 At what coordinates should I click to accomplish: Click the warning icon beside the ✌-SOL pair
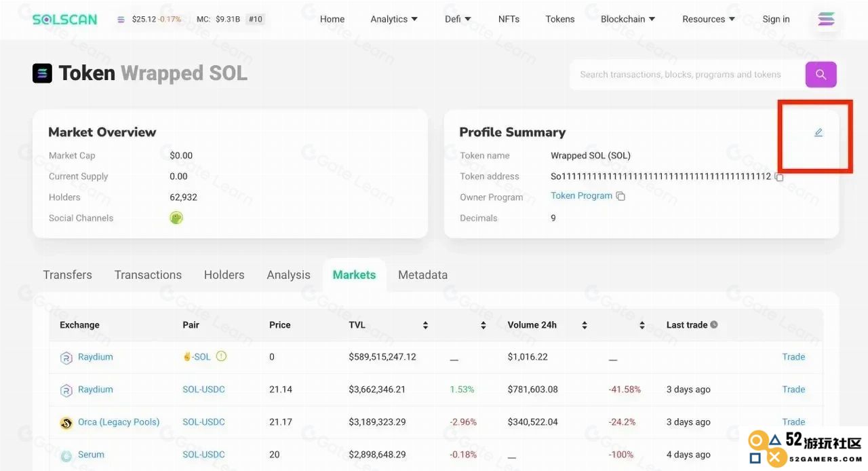click(221, 356)
